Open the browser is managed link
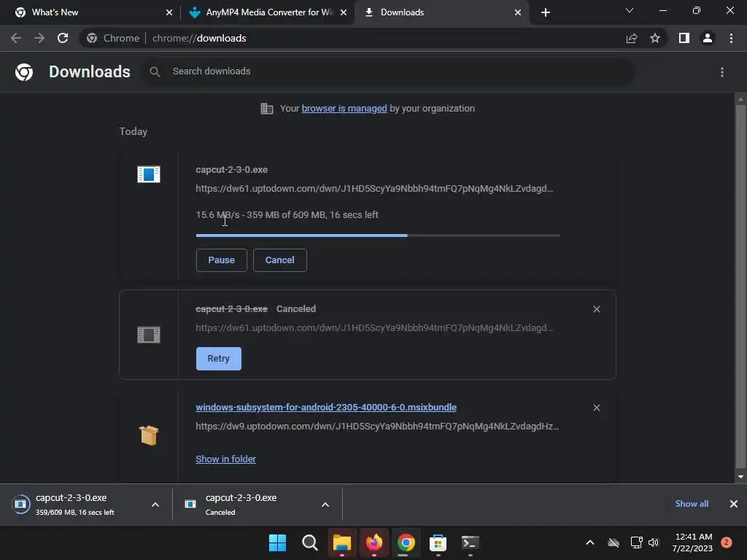 point(344,109)
